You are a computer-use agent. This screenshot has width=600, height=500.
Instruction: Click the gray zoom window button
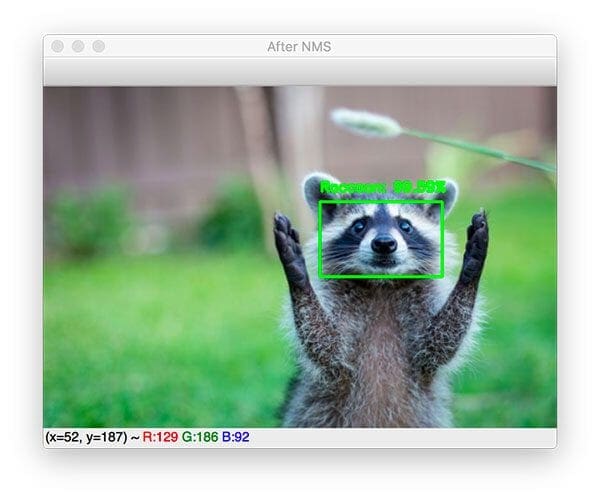(x=98, y=47)
